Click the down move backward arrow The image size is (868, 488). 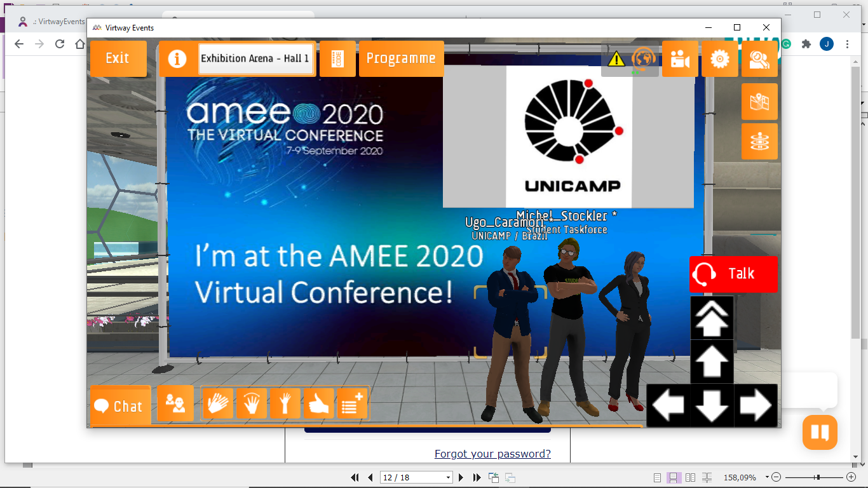click(x=712, y=405)
